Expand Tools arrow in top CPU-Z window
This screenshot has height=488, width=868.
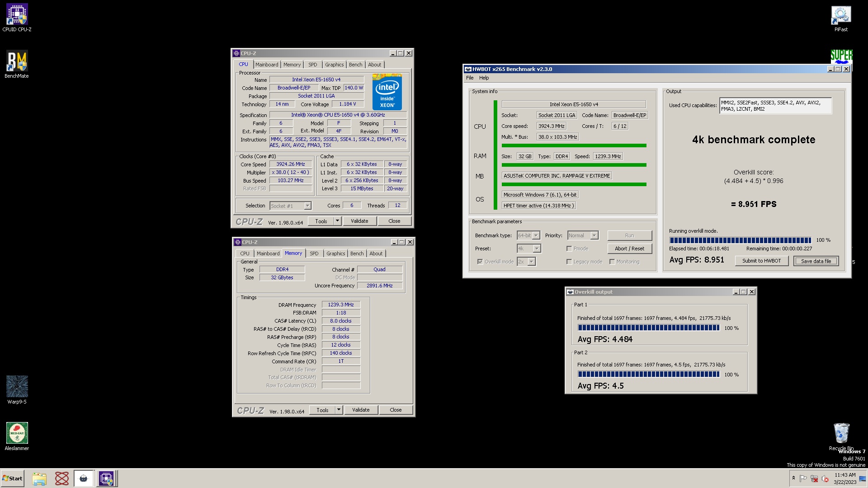click(337, 221)
